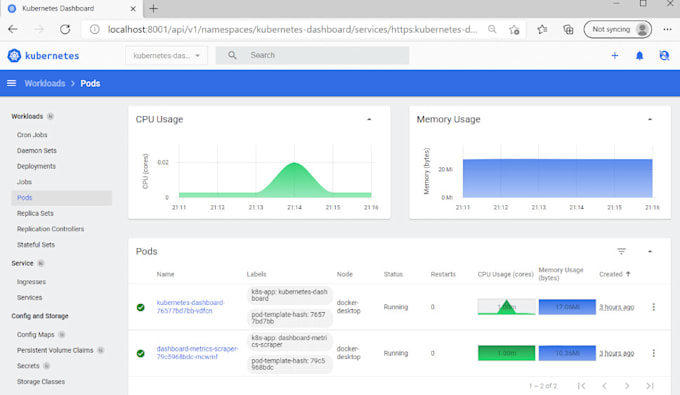Click the filter icon in Pods card
The image size is (680, 395).
pos(621,251)
